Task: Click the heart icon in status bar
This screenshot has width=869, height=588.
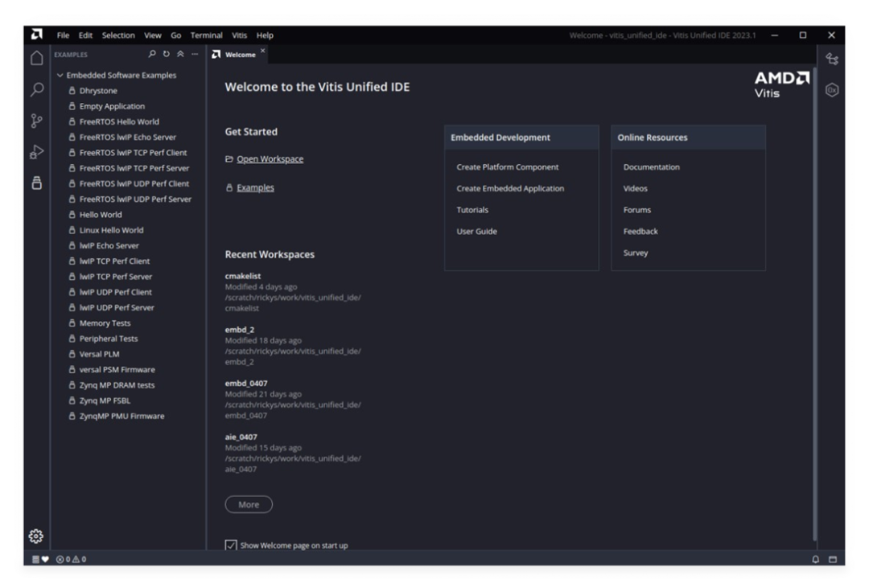Action: click(45, 559)
